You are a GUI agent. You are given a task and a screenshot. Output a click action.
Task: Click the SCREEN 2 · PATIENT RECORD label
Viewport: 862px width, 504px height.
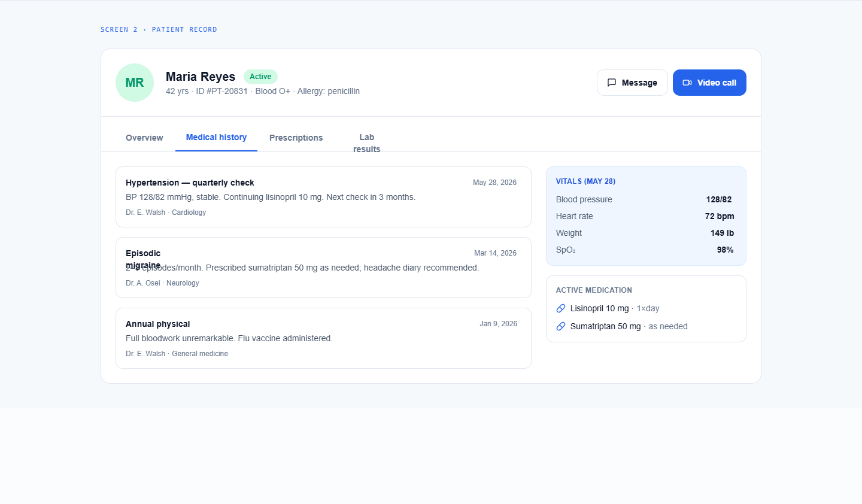[159, 29]
